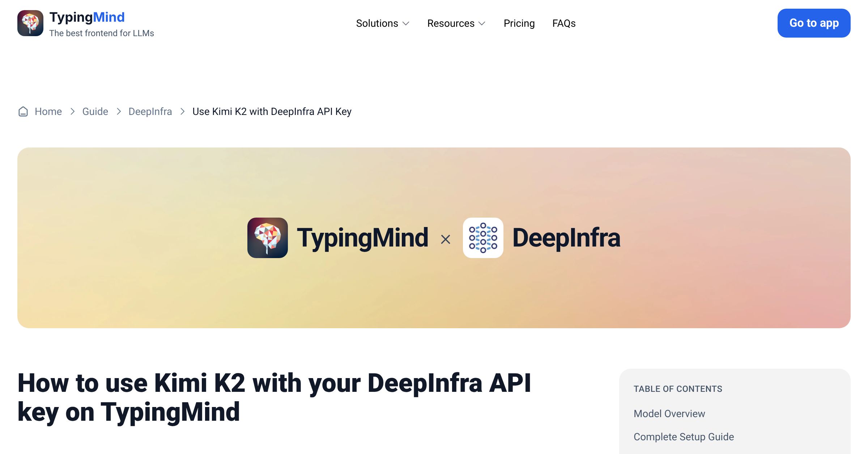
Task: Click 'Use Kimi K2 with DeepInfra API Key' breadcrumb
Action: click(x=272, y=112)
